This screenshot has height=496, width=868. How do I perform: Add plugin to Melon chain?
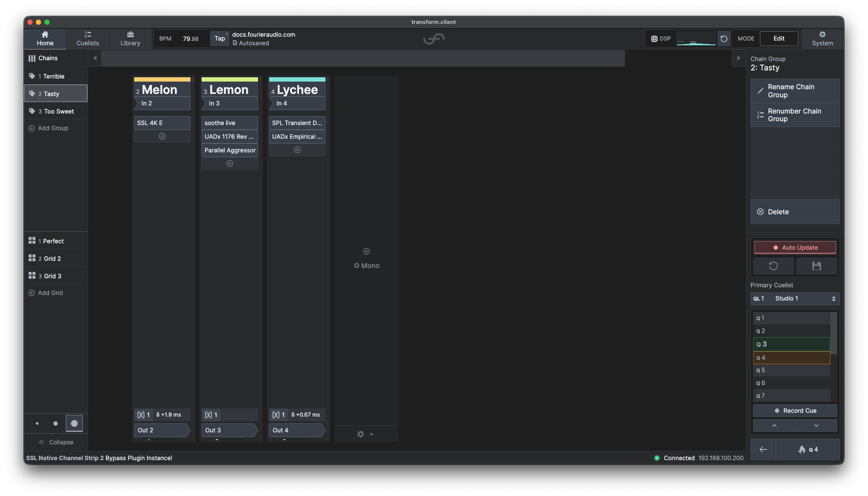click(x=162, y=136)
